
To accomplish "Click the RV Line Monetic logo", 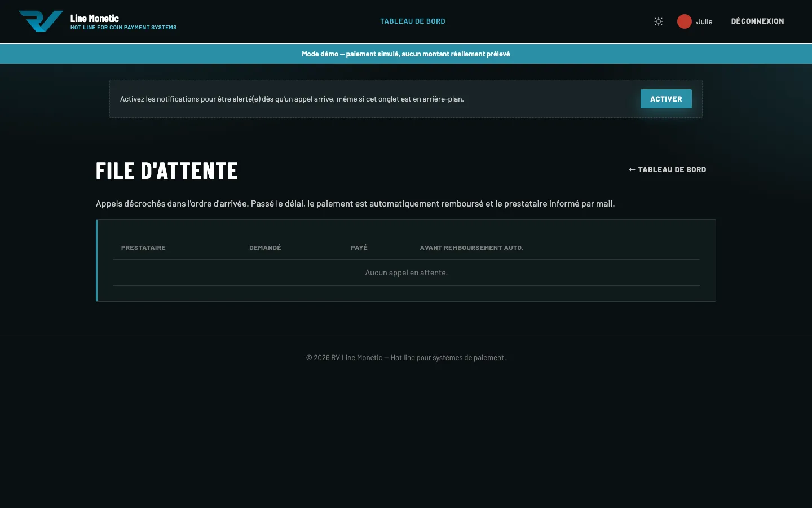I will point(41,21).
